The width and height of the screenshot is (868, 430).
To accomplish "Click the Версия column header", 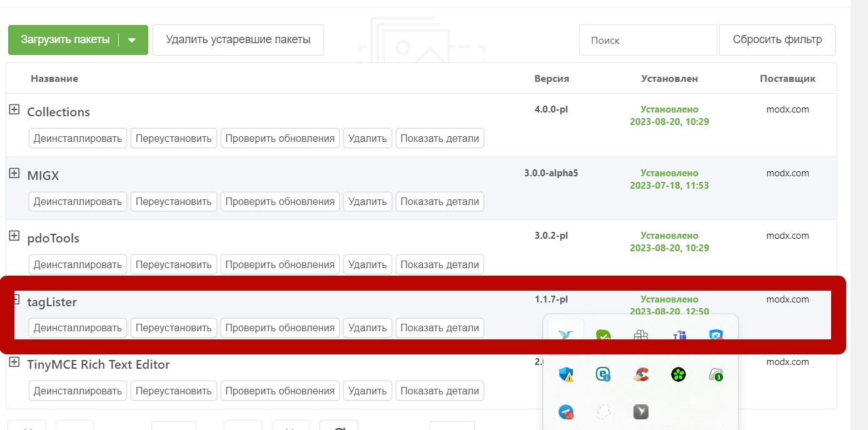I will pyautogui.click(x=552, y=79).
